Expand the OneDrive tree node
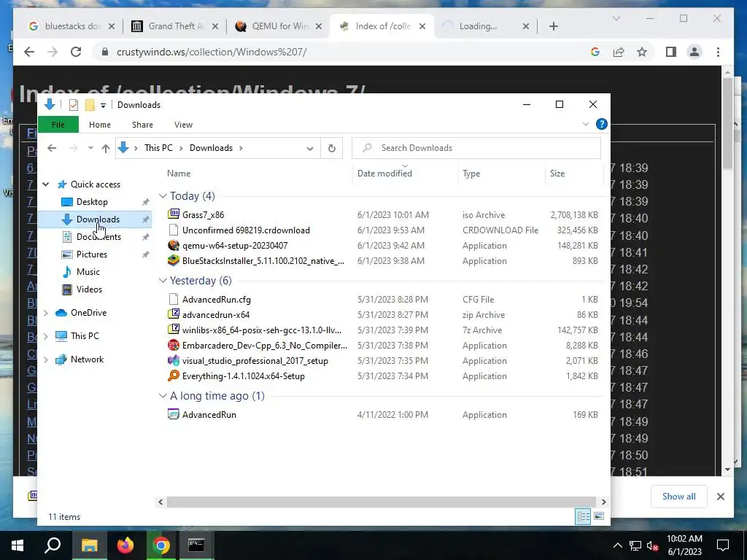 [x=46, y=313]
